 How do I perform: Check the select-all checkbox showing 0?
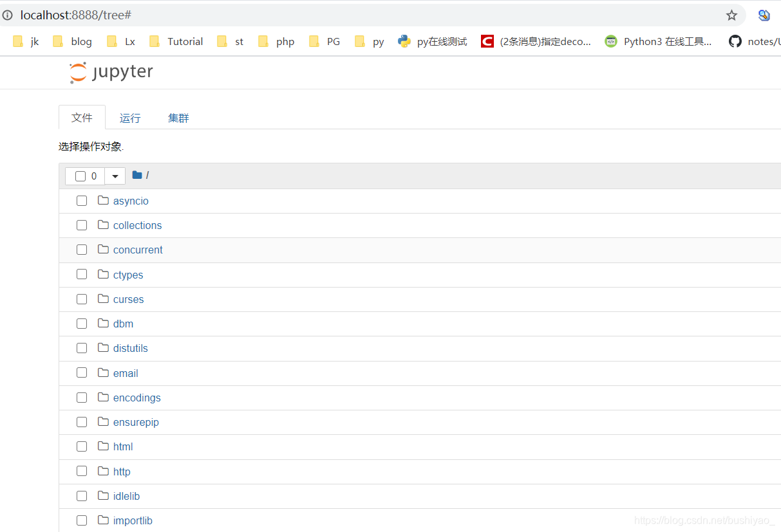[80, 175]
